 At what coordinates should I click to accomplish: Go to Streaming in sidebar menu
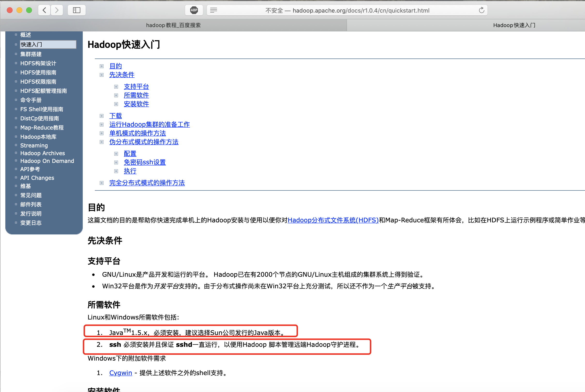point(34,145)
